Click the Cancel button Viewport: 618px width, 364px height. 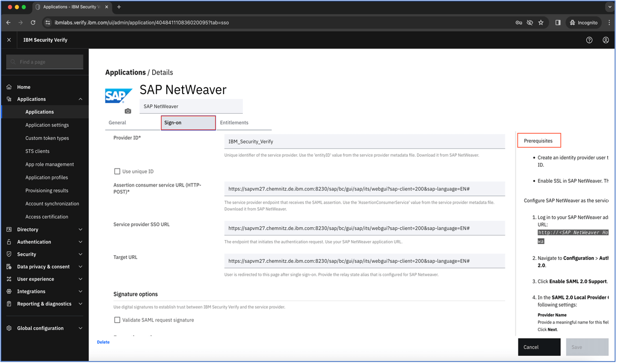click(539, 347)
